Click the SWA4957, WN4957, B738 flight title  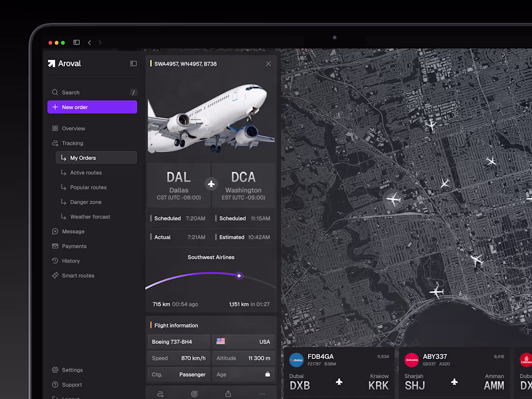tap(185, 64)
